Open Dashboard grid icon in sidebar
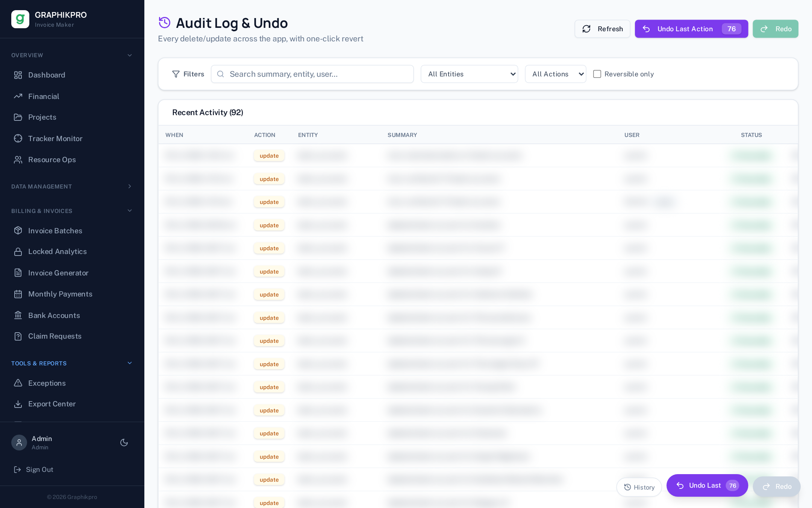 point(18,75)
